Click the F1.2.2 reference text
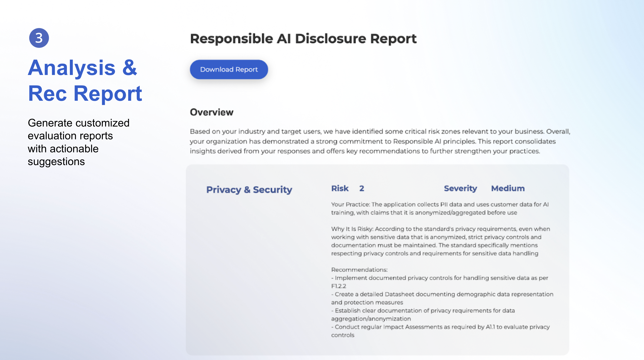644x360 pixels. click(x=338, y=286)
